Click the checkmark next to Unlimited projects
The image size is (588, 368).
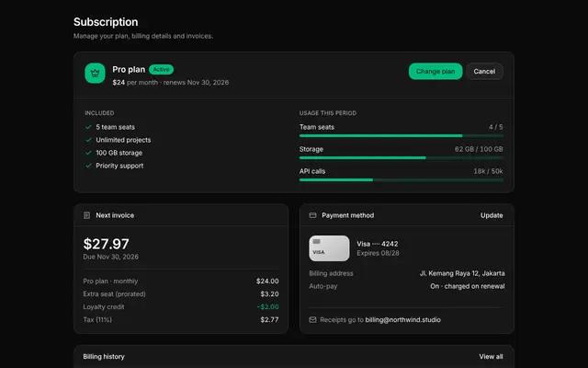tap(88, 140)
